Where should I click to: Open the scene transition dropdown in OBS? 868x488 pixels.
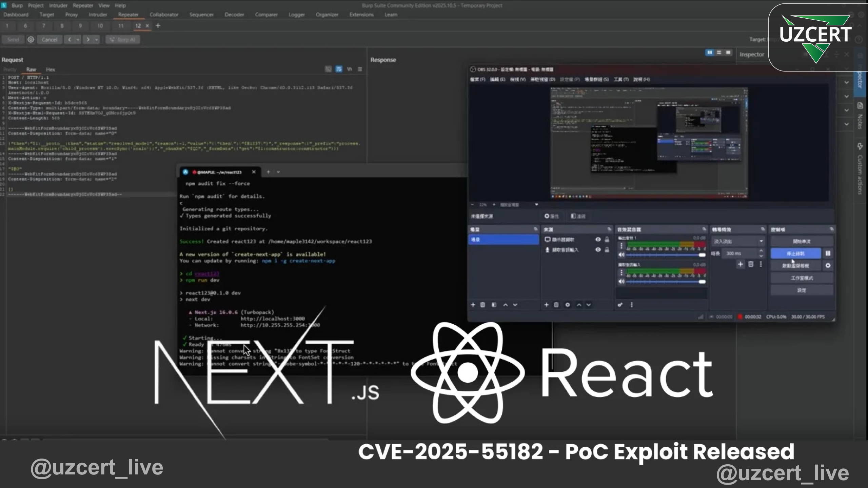tap(761, 241)
